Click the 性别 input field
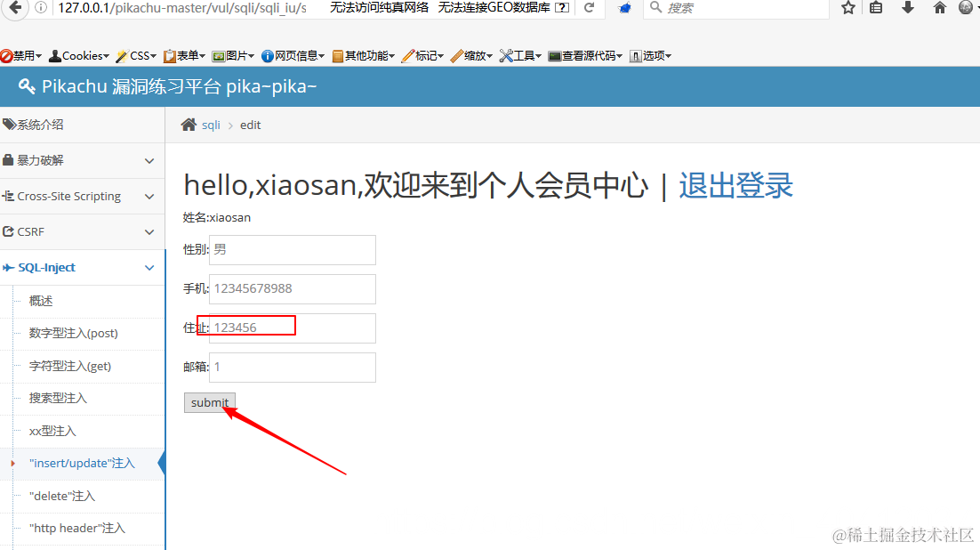Viewport: 980px width, 550px height. [292, 250]
